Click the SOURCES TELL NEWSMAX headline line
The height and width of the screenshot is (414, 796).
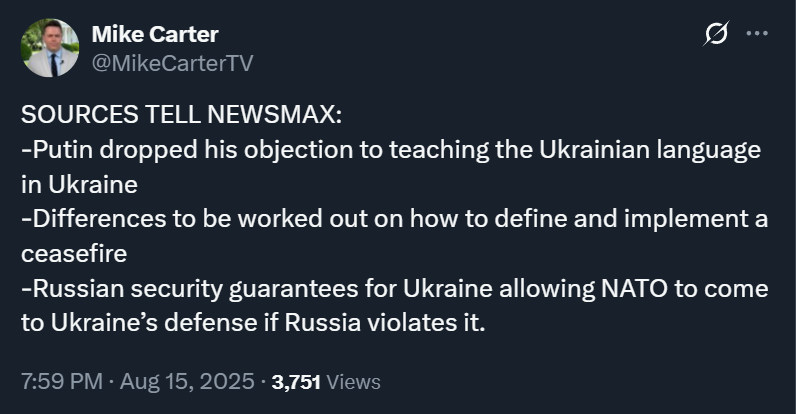182,114
